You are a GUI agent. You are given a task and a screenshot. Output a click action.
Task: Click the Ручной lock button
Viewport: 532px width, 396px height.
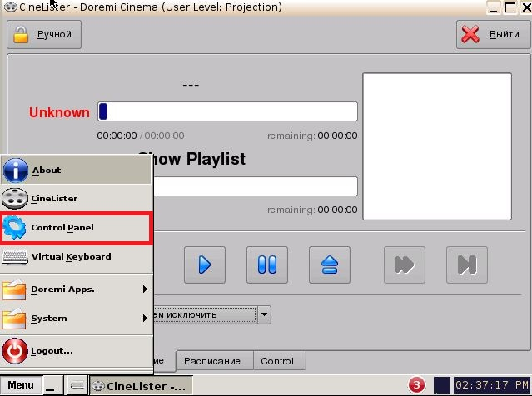pos(44,35)
